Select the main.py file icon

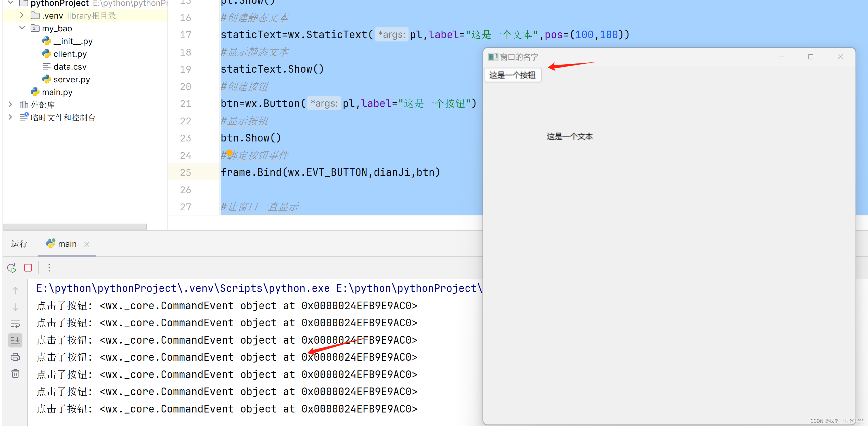click(35, 92)
